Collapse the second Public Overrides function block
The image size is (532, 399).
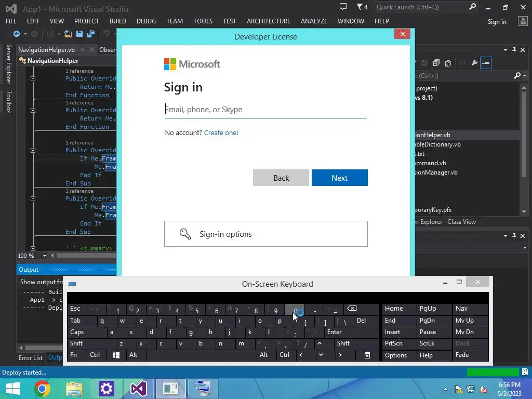pos(33,110)
